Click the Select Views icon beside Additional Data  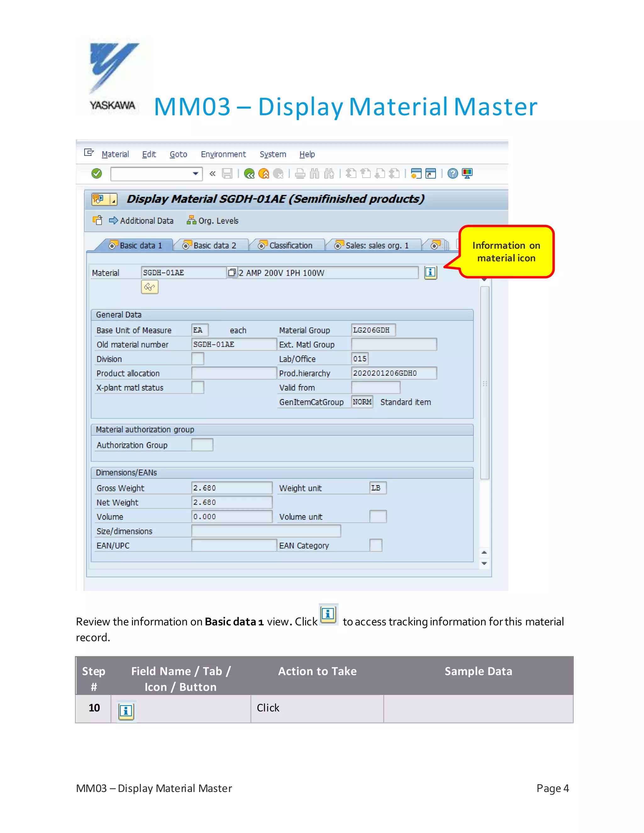coord(98,220)
